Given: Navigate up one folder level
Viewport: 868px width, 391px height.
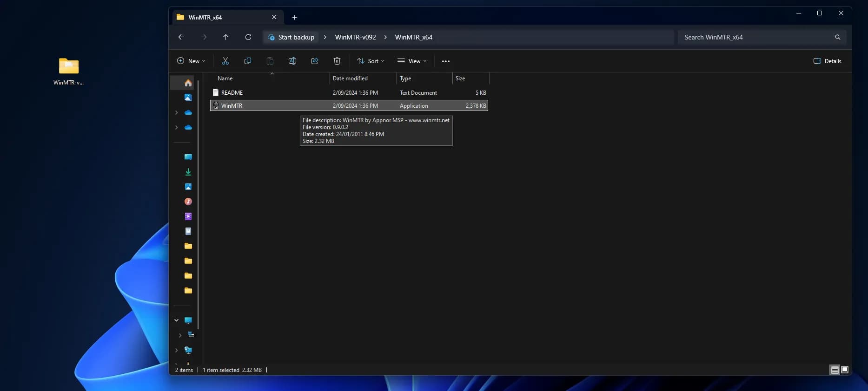Looking at the screenshot, I should click(226, 37).
